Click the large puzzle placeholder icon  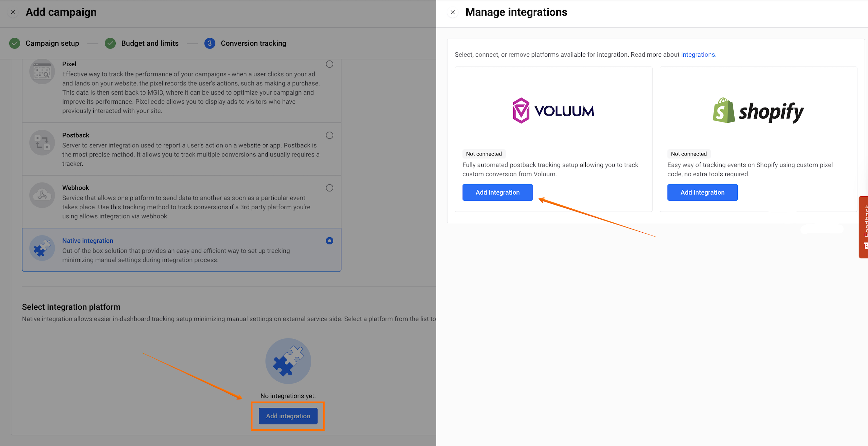[x=288, y=361]
